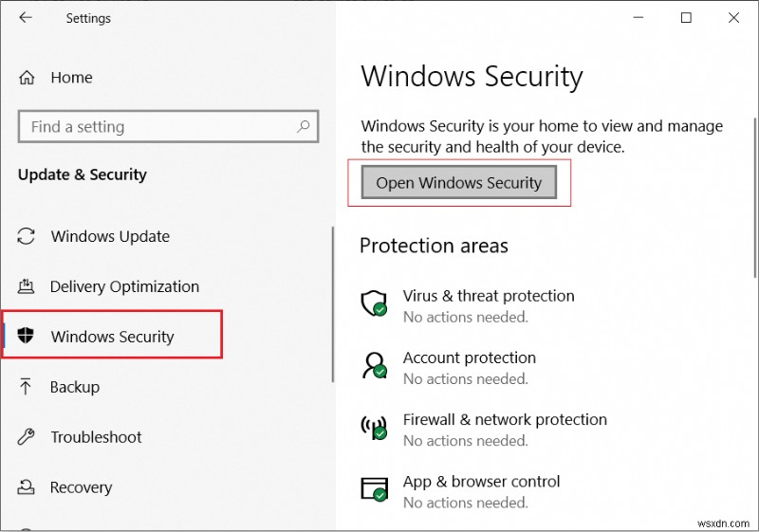This screenshot has height=532, width=759.
Task: Go to the Troubleshoot section
Action: click(x=96, y=437)
